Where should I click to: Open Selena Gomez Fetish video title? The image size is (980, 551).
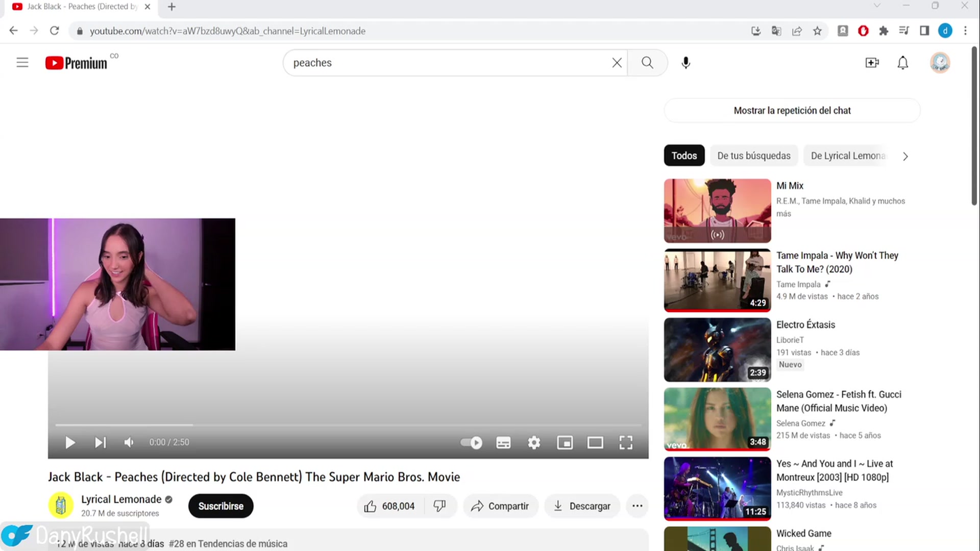tap(839, 401)
